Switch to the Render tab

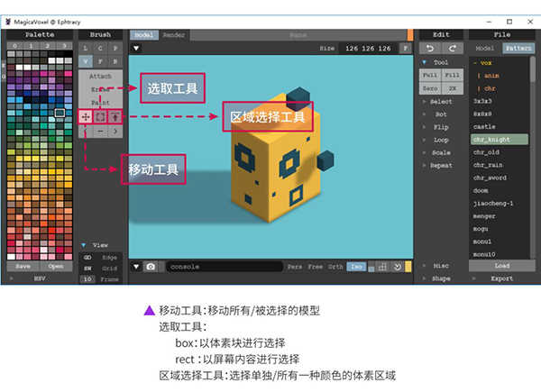pyautogui.click(x=174, y=35)
